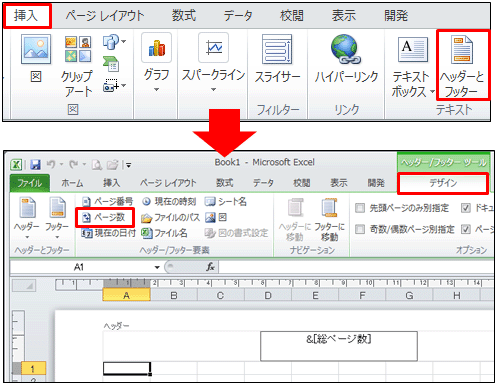
Task: Select 数式 tab in enlarged ribbon
Action: [184, 16]
